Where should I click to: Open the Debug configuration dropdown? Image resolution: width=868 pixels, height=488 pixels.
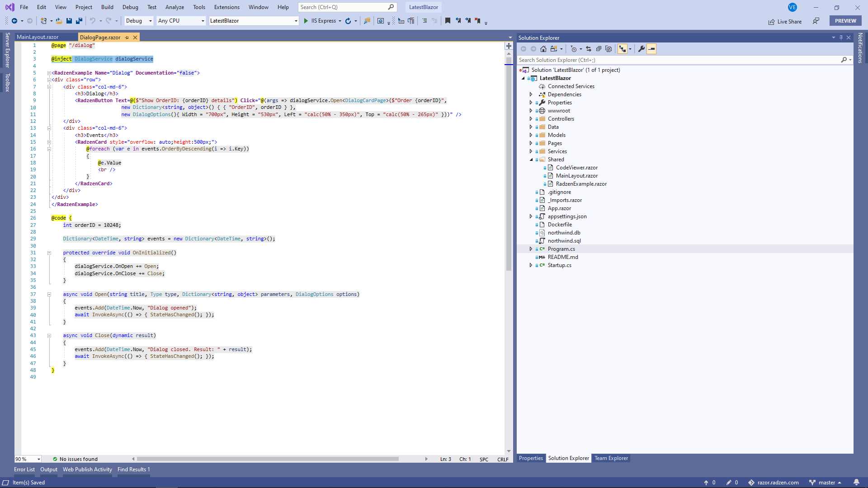pos(139,21)
